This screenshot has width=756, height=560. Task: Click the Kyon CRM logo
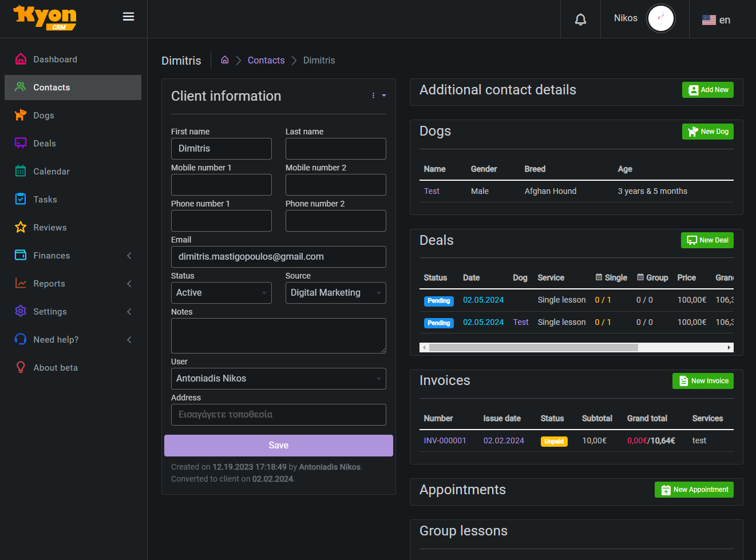pos(45,18)
